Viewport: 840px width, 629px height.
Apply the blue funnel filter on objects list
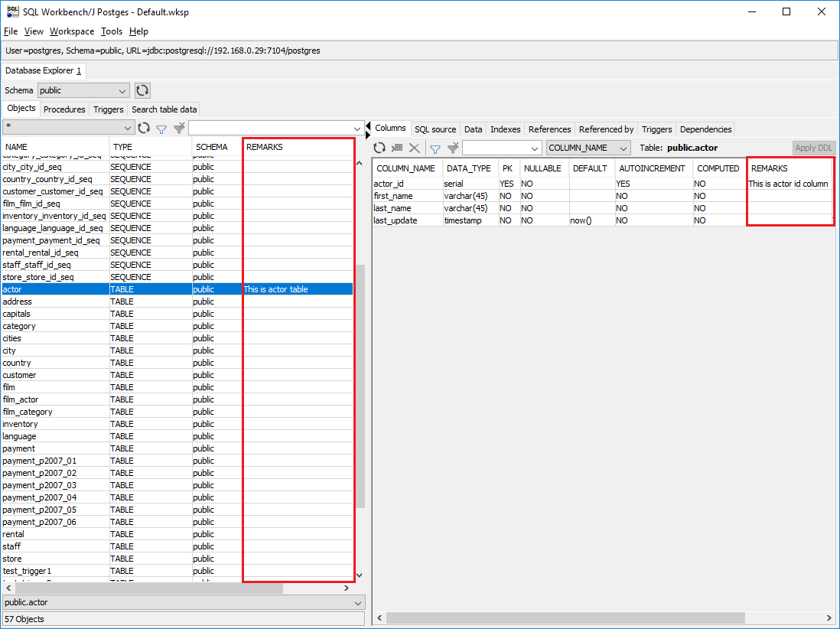pyautogui.click(x=161, y=129)
